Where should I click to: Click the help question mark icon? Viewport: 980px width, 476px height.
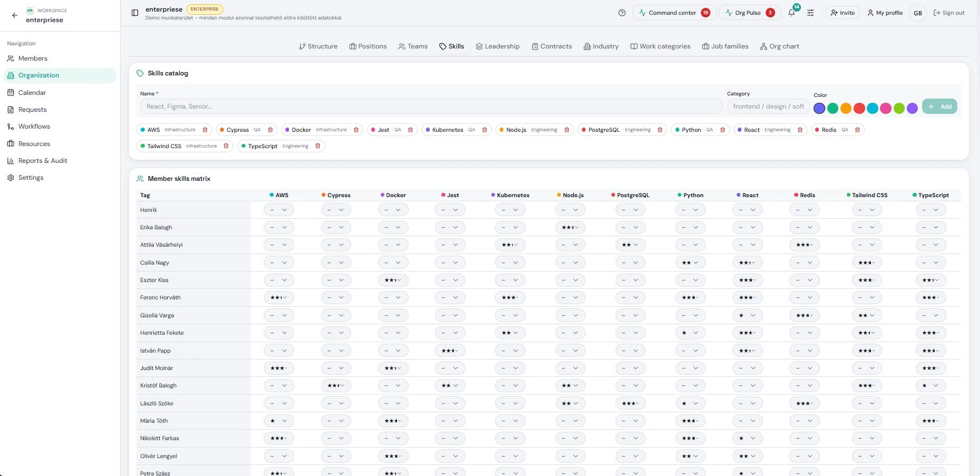pos(622,13)
